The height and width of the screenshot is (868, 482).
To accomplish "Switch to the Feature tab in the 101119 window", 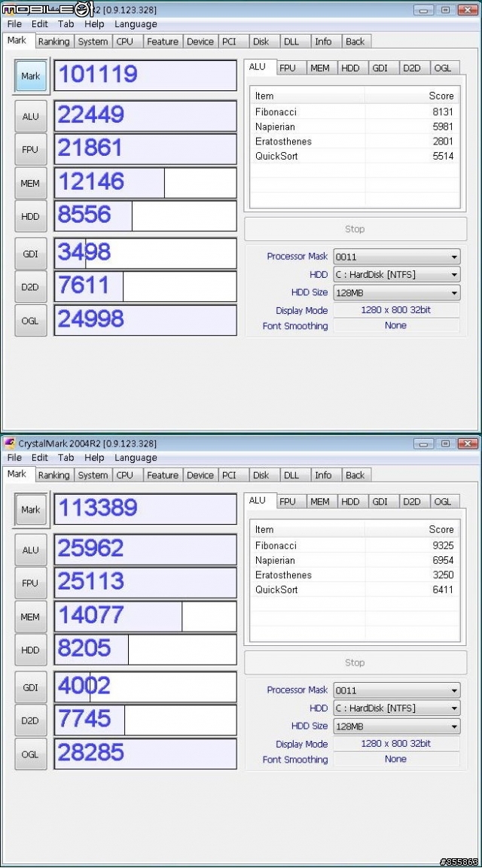I will click(x=163, y=41).
